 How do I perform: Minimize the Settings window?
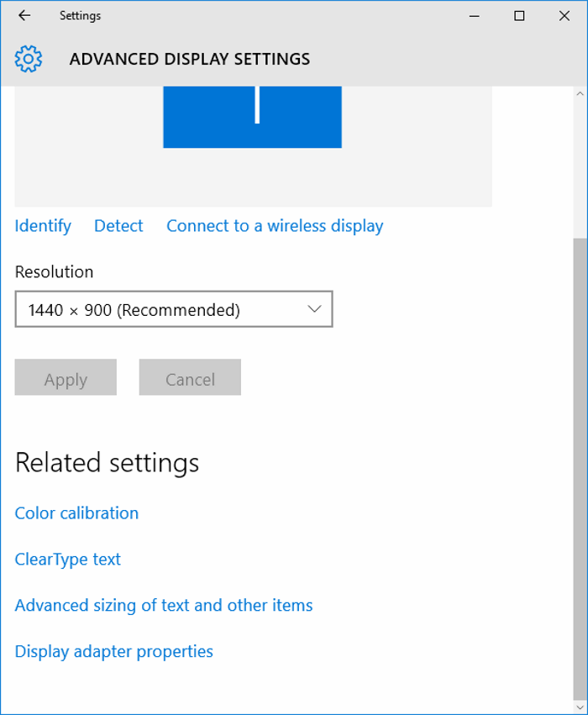[475, 16]
